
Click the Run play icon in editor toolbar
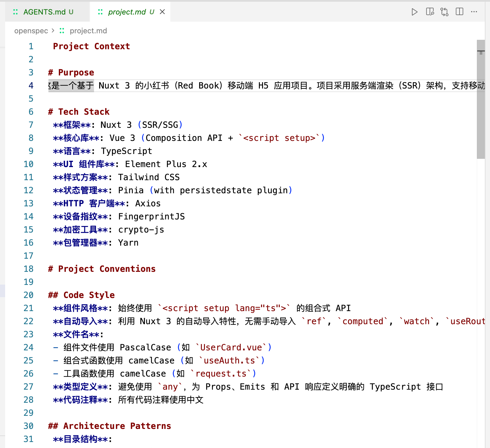pyautogui.click(x=415, y=12)
